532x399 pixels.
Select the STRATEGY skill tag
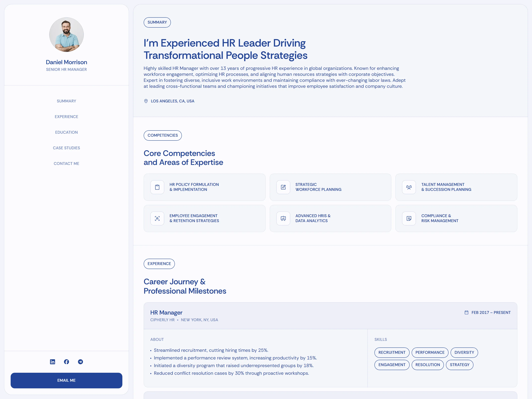[x=460, y=365]
